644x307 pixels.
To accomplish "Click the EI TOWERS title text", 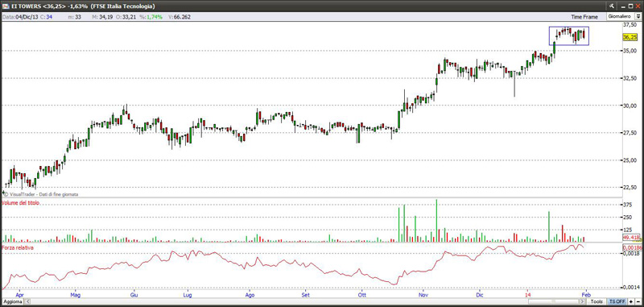I will click(x=26, y=6).
